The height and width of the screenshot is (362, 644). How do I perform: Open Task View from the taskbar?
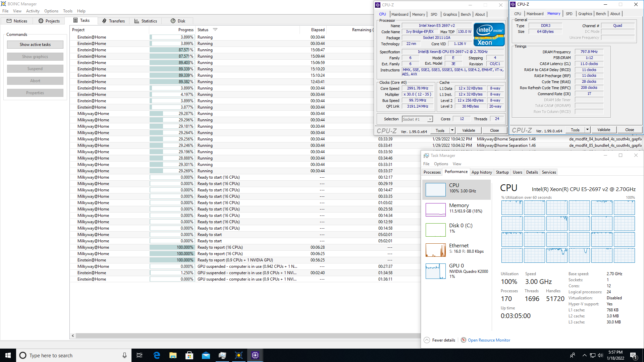click(x=140, y=355)
